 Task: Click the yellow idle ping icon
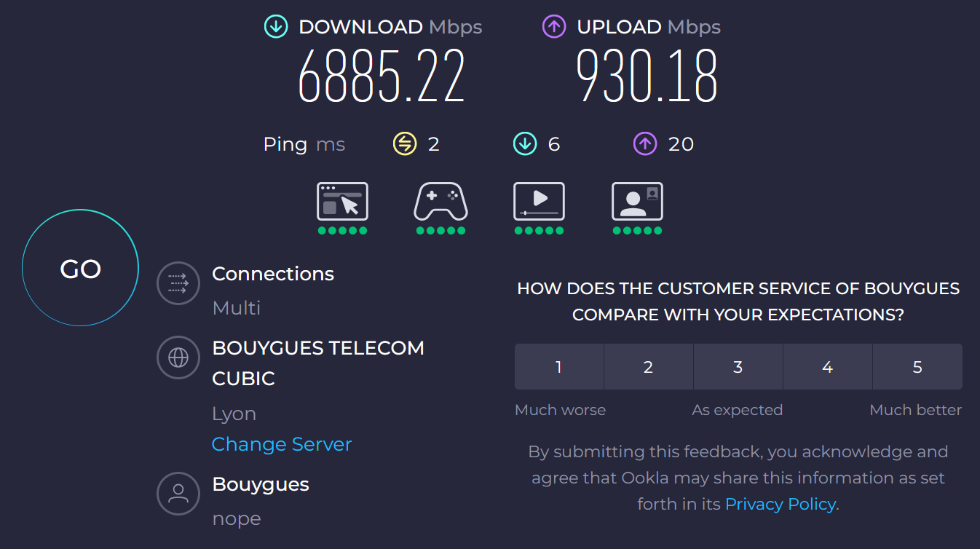pyautogui.click(x=405, y=144)
